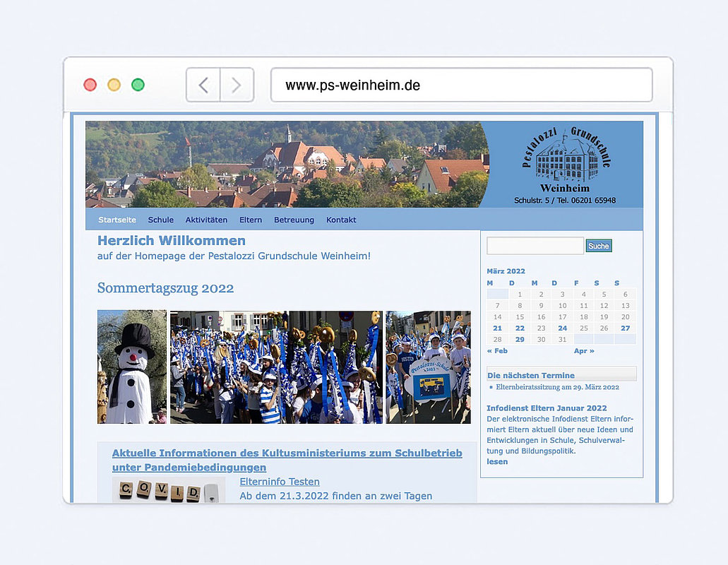Select March 29 in the calendar

point(520,339)
